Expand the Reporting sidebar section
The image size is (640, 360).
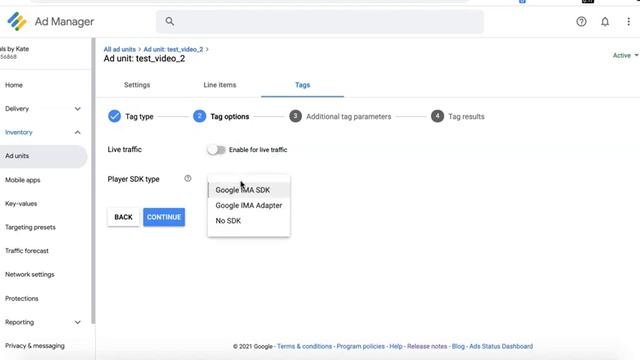tap(78, 322)
